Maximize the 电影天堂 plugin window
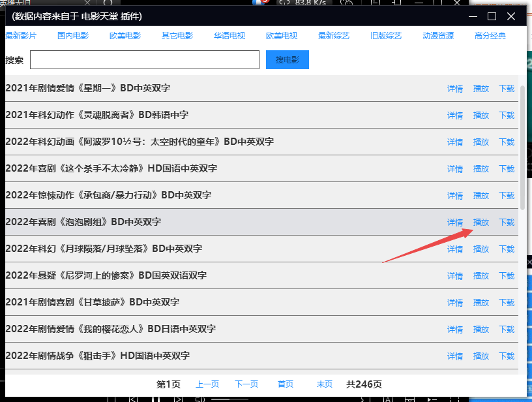 (x=492, y=16)
